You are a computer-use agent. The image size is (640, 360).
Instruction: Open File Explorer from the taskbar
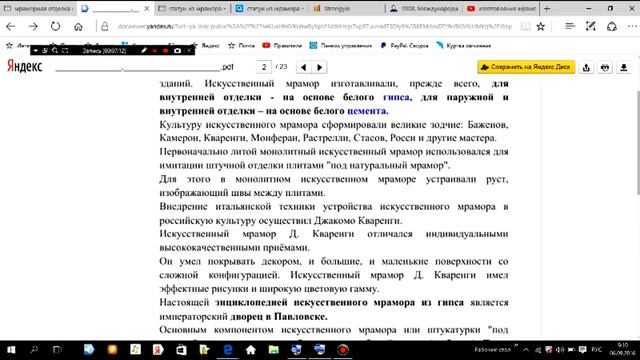click(273, 350)
